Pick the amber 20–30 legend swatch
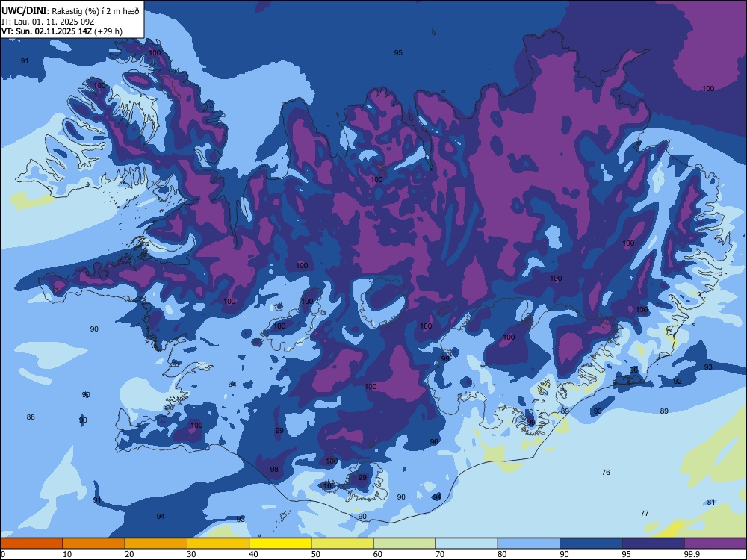747x560 pixels. 156,544
